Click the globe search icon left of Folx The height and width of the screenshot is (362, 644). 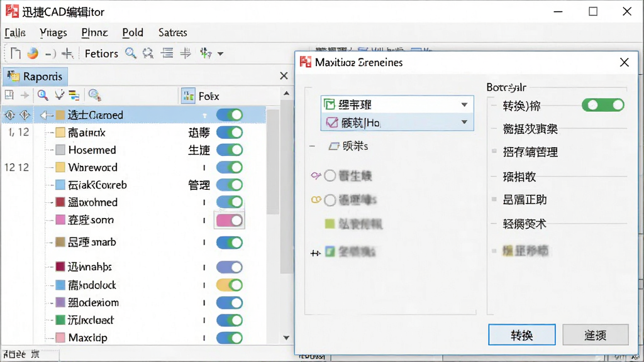(95, 96)
